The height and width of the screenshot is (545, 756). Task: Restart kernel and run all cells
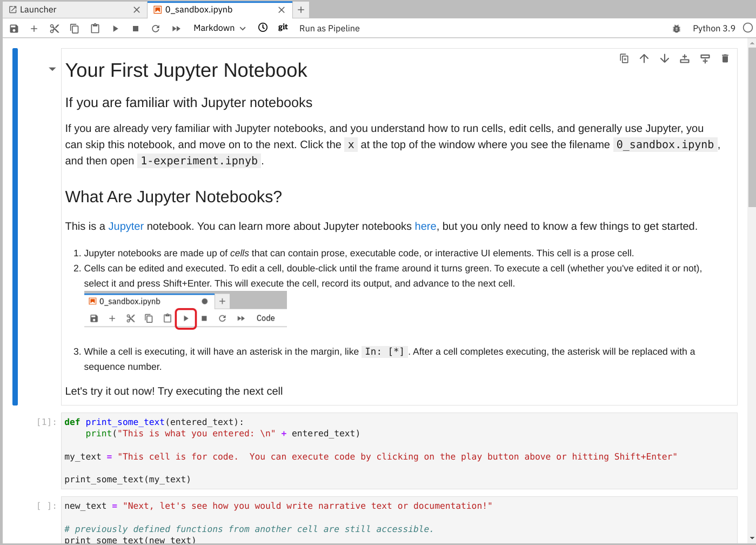click(x=176, y=28)
